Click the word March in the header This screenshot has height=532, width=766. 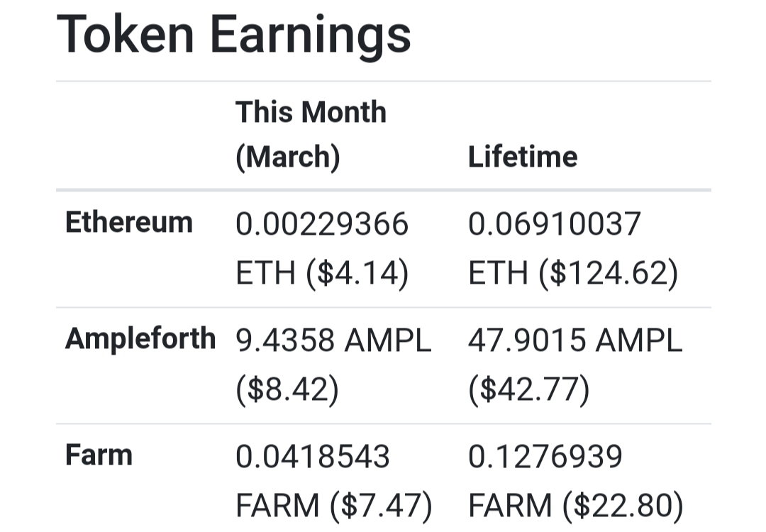(x=287, y=157)
